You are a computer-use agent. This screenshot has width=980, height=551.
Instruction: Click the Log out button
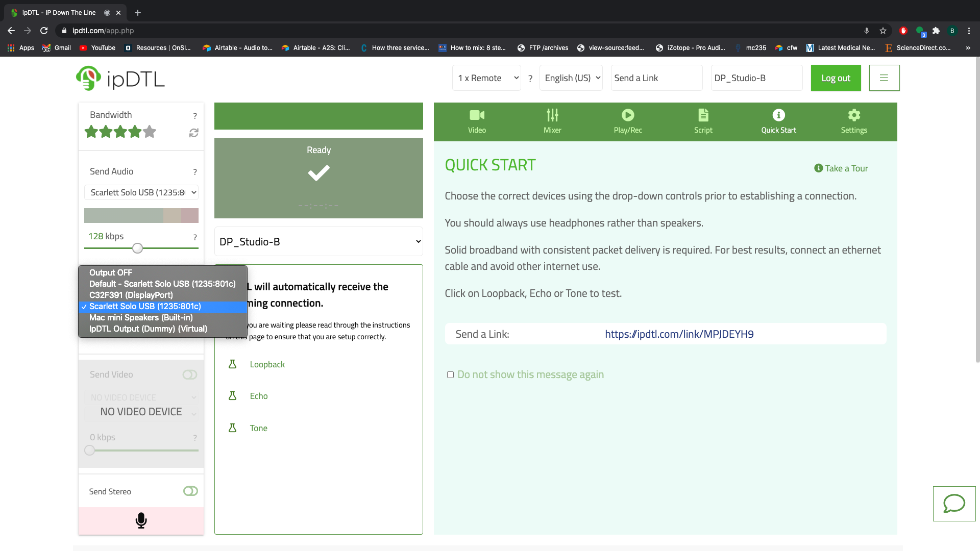836,78
